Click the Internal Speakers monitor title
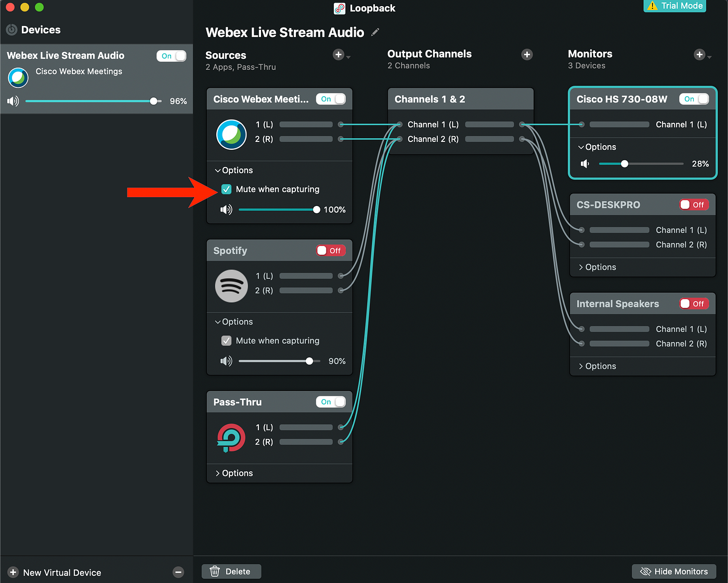The image size is (728, 583). pos(617,304)
